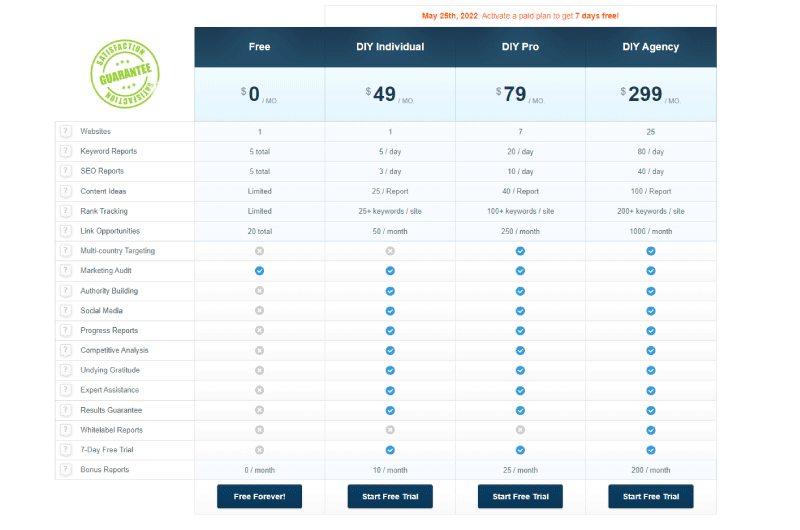Click the '20 total' Link Opportunities cell
This screenshot has width=800, height=530.
click(x=260, y=232)
